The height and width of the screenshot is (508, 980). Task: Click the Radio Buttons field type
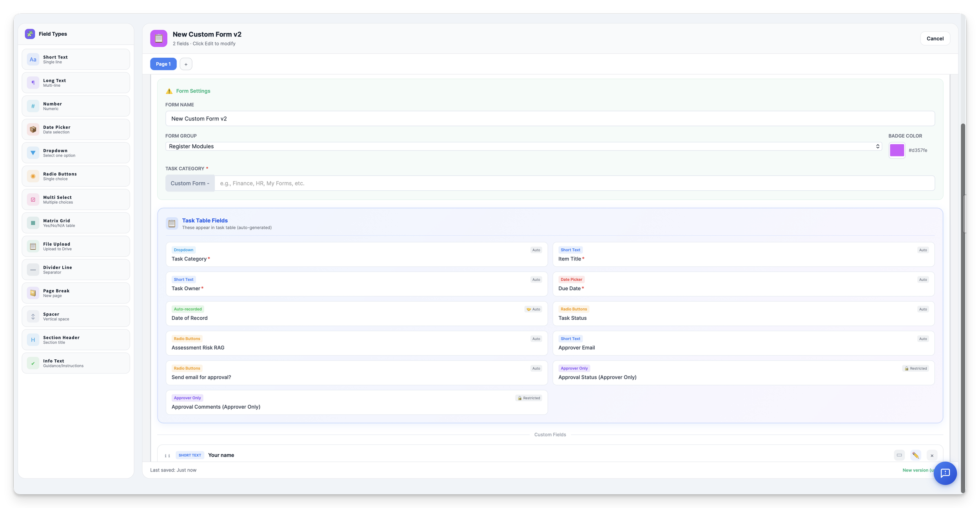point(76,176)
